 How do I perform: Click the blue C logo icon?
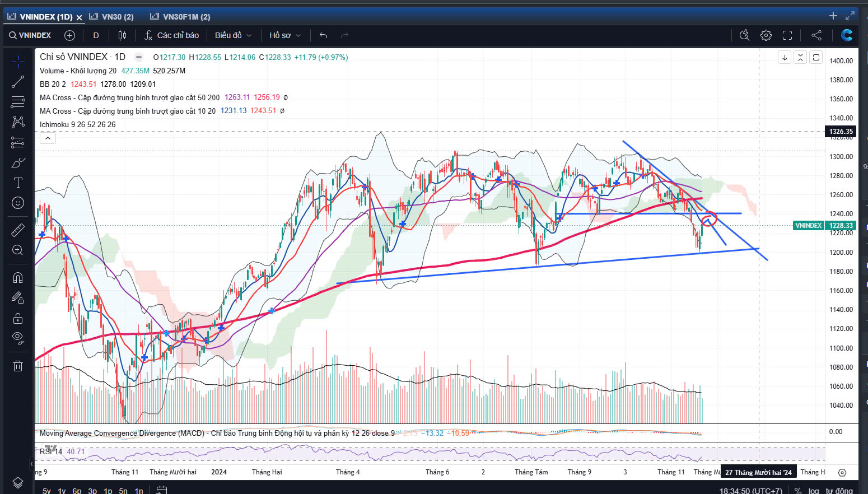(x=847, y=35)
